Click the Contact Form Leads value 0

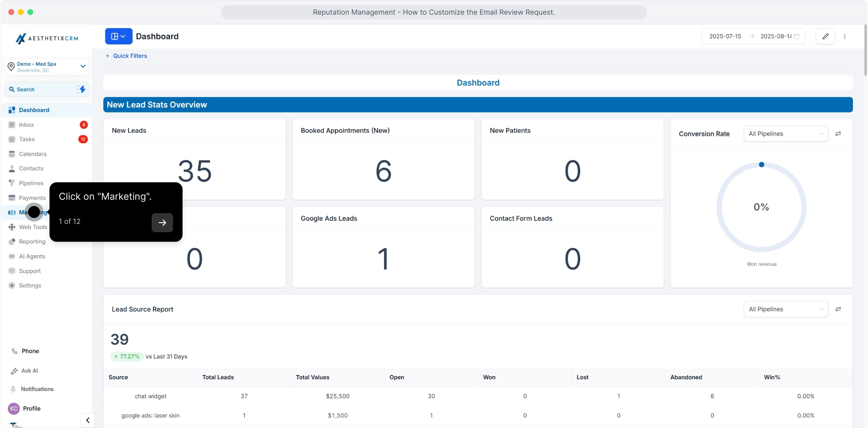click(573, 259)
